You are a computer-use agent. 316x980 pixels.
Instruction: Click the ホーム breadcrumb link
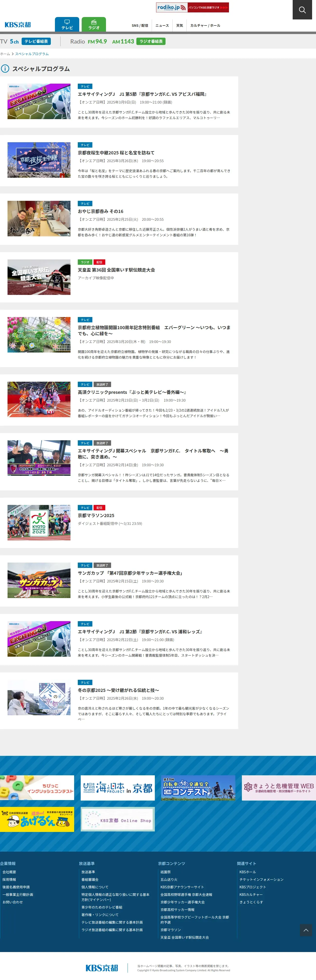(5, 54)
